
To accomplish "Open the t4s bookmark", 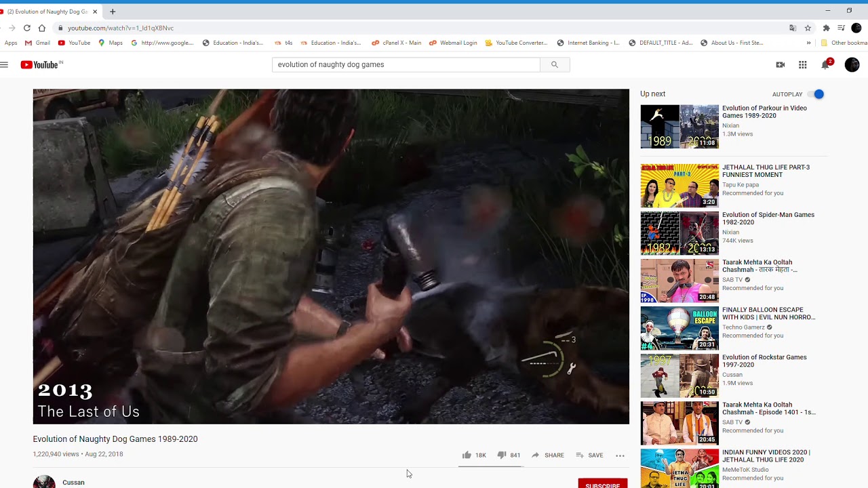I will coord(283,43).
